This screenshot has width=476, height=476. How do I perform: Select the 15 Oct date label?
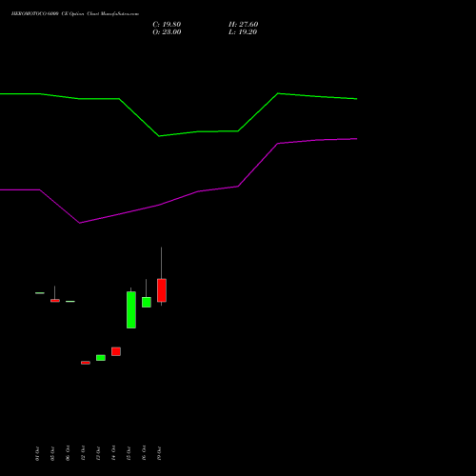(129, 453)
